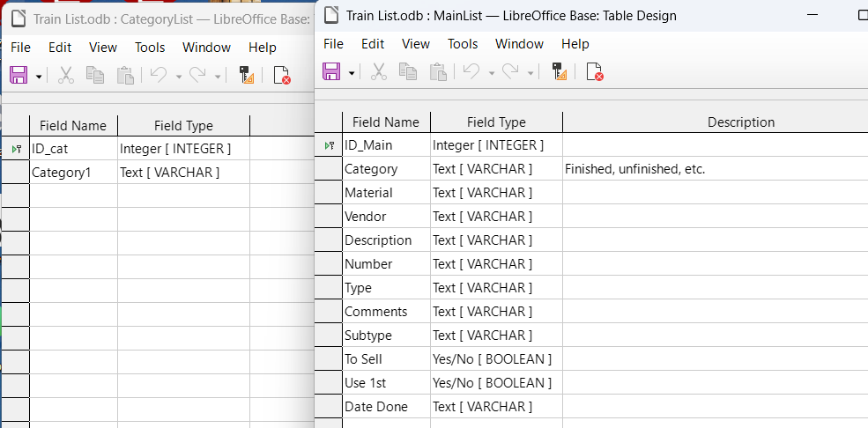Open View menu in CategoryList window
Screen dimensions: 868x428
coord(103,47)
